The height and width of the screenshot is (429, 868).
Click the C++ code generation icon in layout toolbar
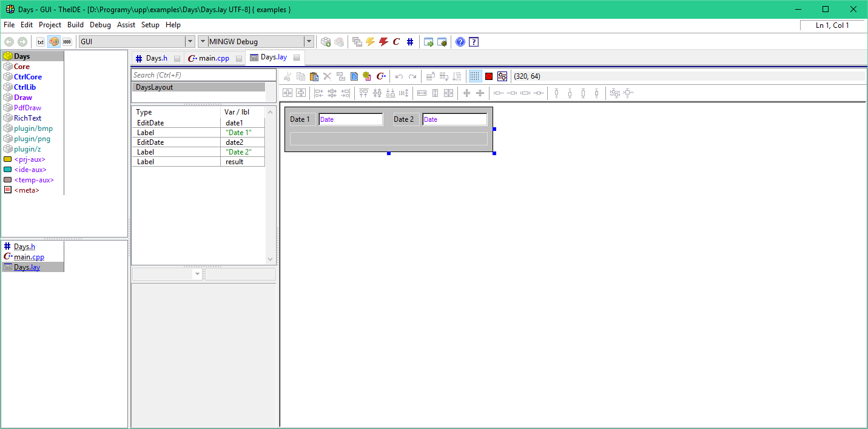pyautogui.click(x=382, y=76)
